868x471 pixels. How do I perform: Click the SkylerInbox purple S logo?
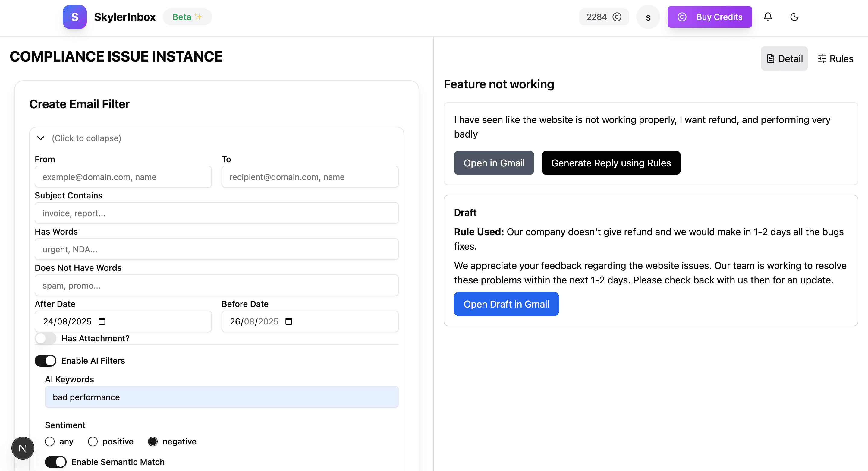tap(74, 17)
